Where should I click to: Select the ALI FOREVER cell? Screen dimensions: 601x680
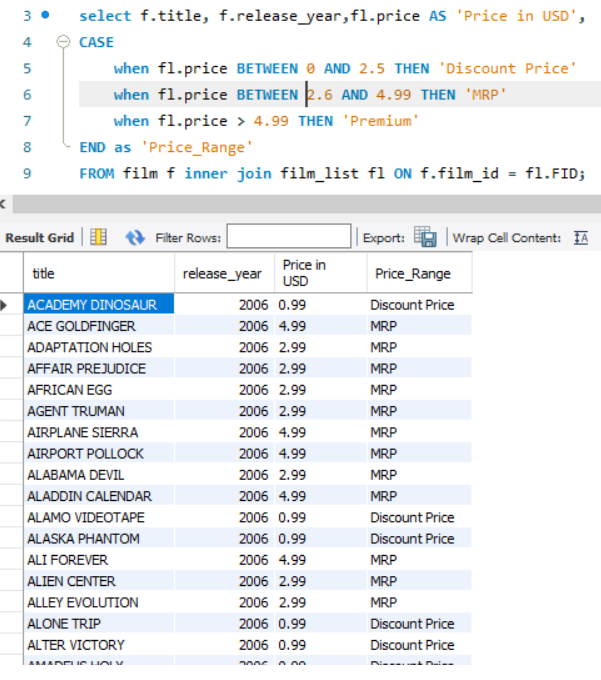[x=99, y=559]
